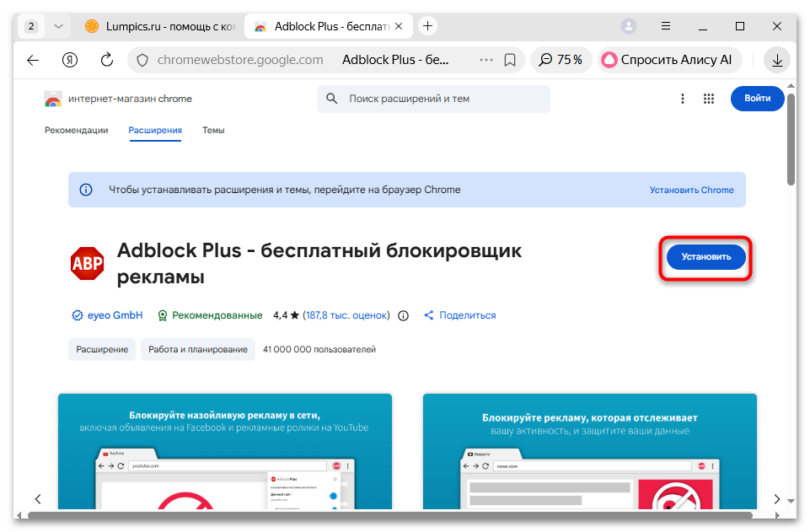The image size is (810, 532).
Task: Open the 187,8 тыс. оценок link
Action: pyautogui.click(x=346, y=315)
